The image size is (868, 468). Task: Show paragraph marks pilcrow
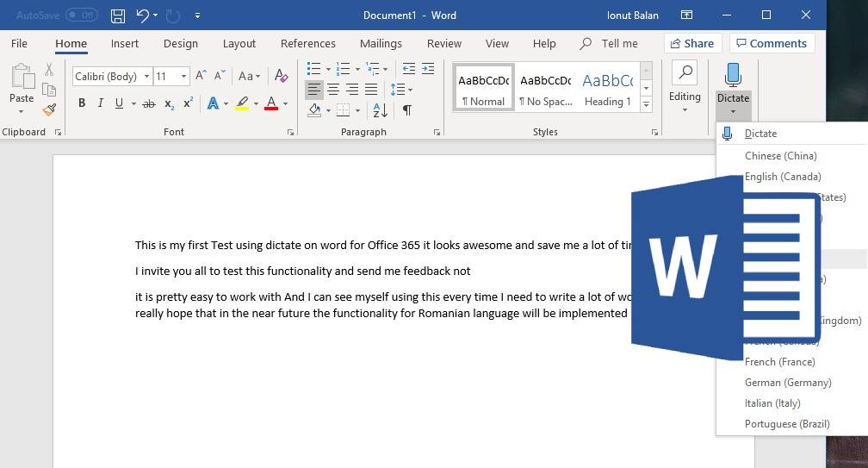pyautogui.click(x=406, y=110)
